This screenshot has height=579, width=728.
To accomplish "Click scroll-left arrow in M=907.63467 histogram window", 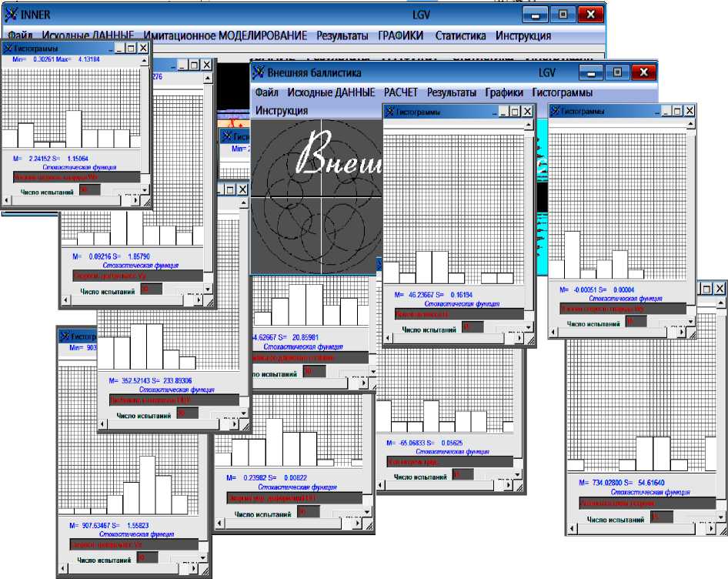I will (63, 568).
